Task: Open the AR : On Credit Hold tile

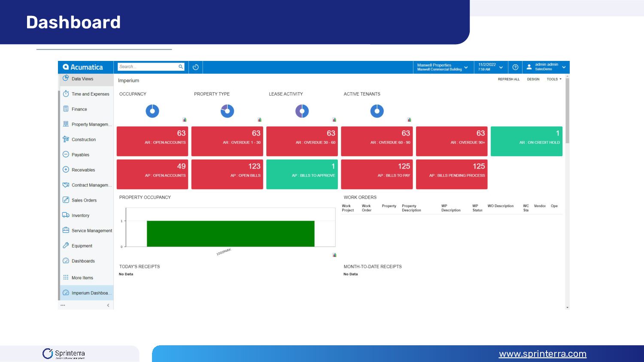Action: pos(526,141)
